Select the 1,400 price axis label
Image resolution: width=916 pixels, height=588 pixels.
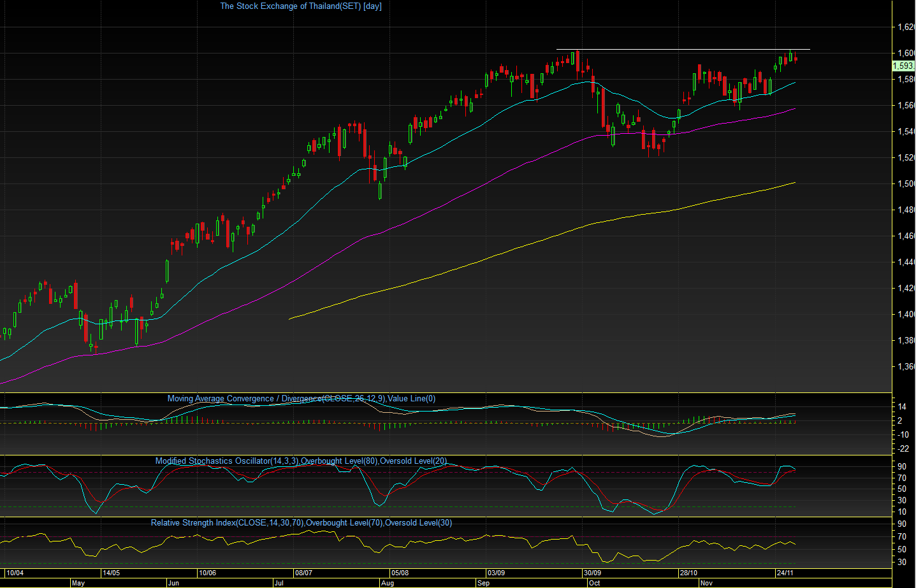click(906, 315)
